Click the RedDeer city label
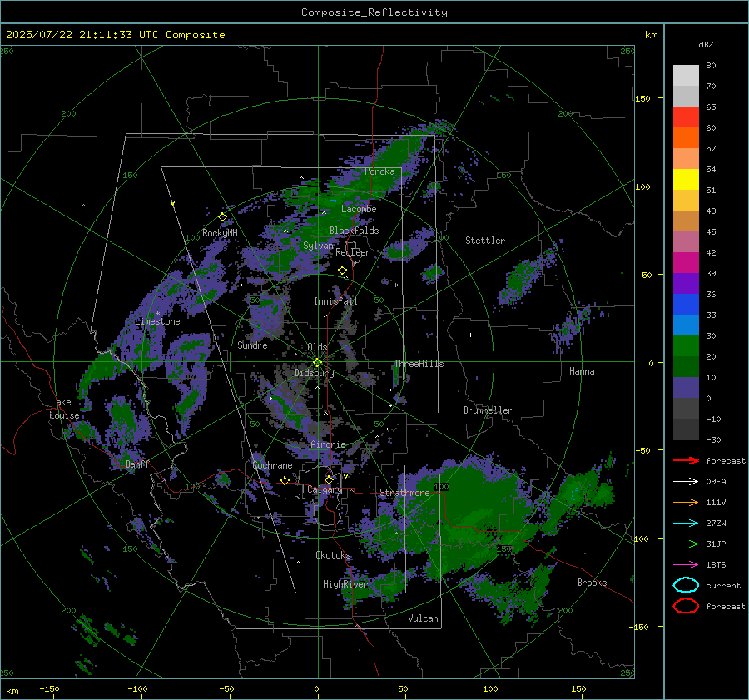This screenshot has width=749, height=700. tap(353, 252)
